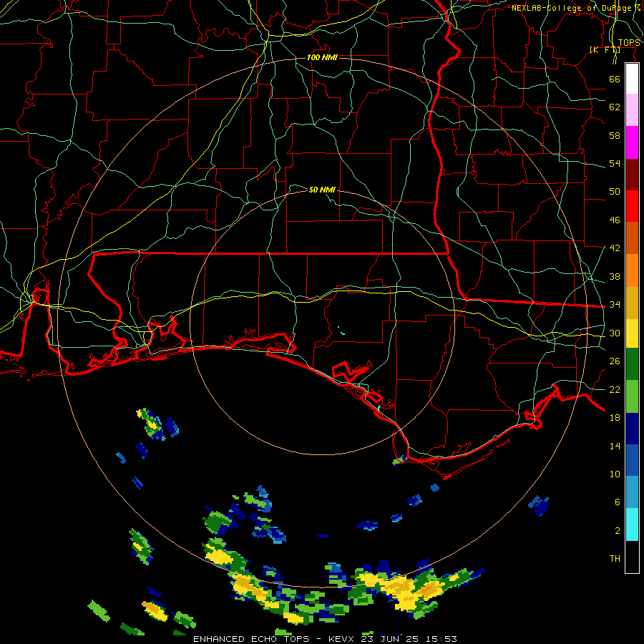Click the 46 legend value
Screen dimensions: 644x644
[x=615, y=220]
